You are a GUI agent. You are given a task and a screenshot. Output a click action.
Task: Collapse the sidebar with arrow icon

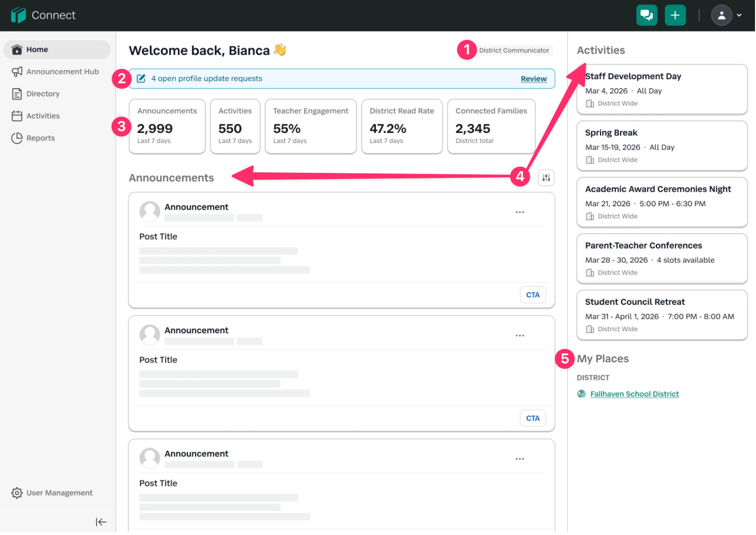point(101,523)
